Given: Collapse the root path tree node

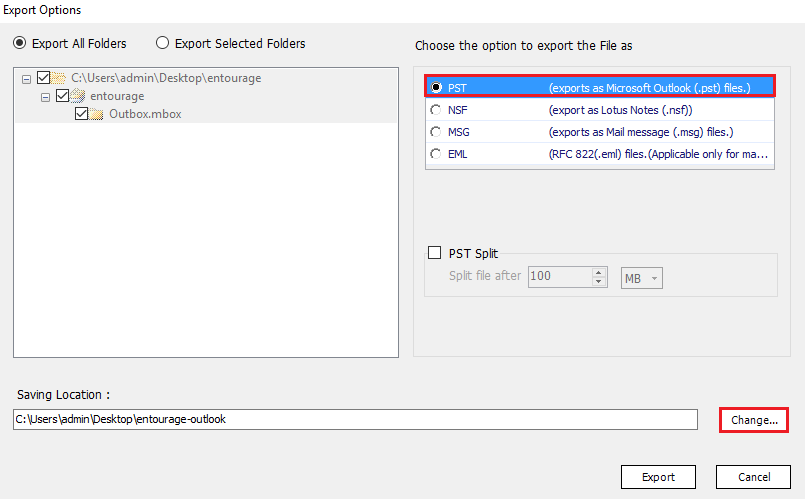Looking at the screenshot, I should 26,79.
